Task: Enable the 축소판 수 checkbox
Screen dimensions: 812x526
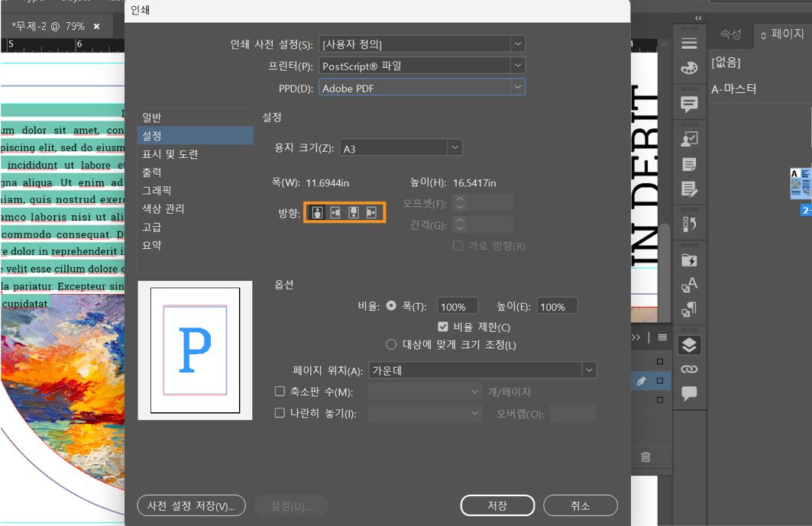Action: point(280,392)
